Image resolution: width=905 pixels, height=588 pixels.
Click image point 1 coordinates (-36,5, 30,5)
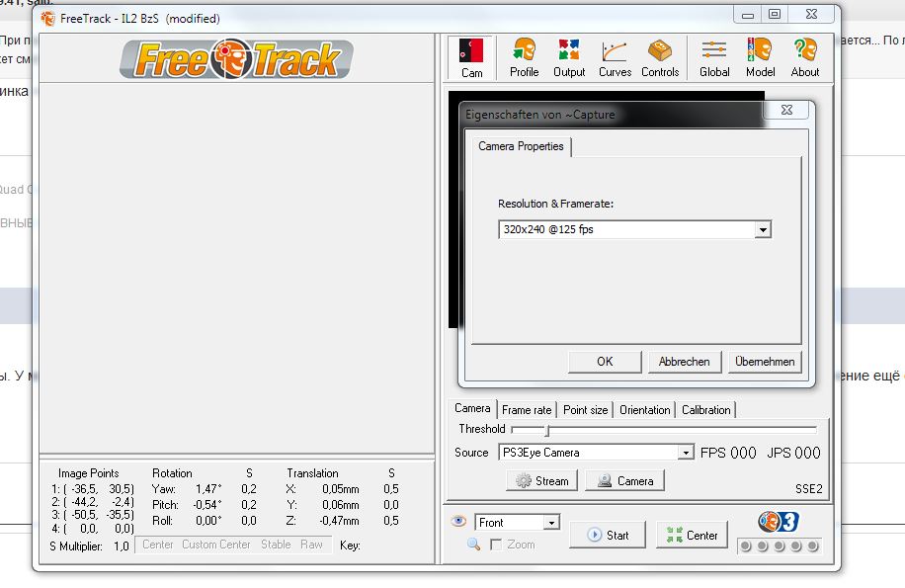click(x=99, y=489)
